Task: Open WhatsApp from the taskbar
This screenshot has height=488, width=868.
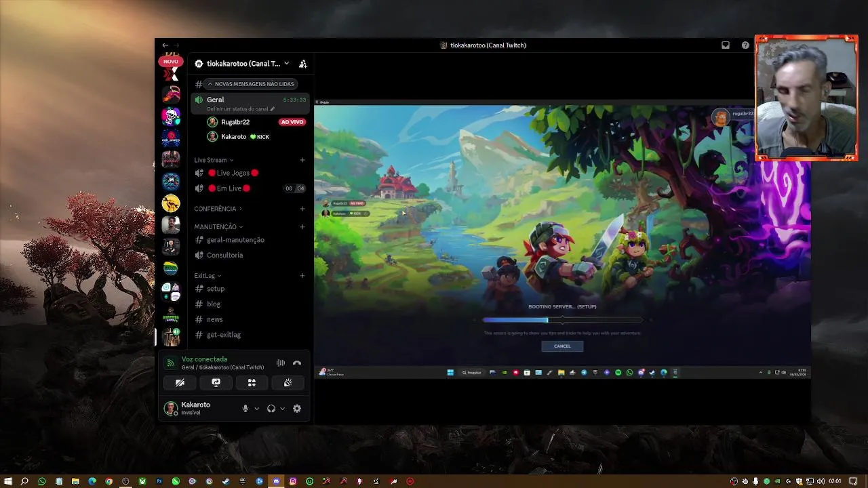Action: pos(42,481)
